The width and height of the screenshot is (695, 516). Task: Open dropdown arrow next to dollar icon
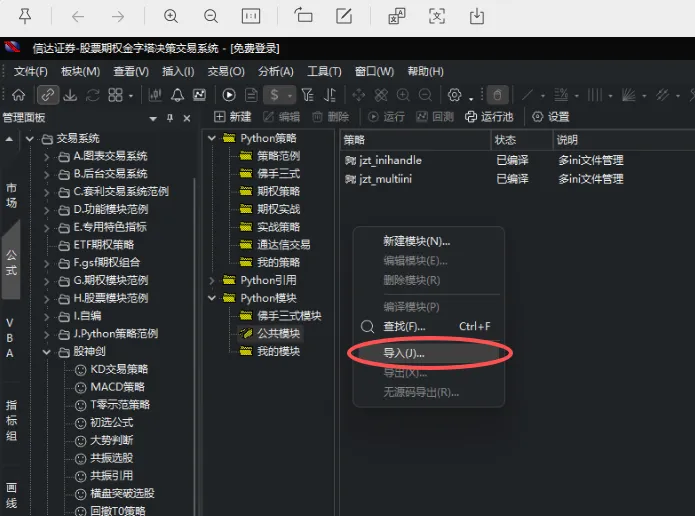pyautogui.click(x=290, y=96)
